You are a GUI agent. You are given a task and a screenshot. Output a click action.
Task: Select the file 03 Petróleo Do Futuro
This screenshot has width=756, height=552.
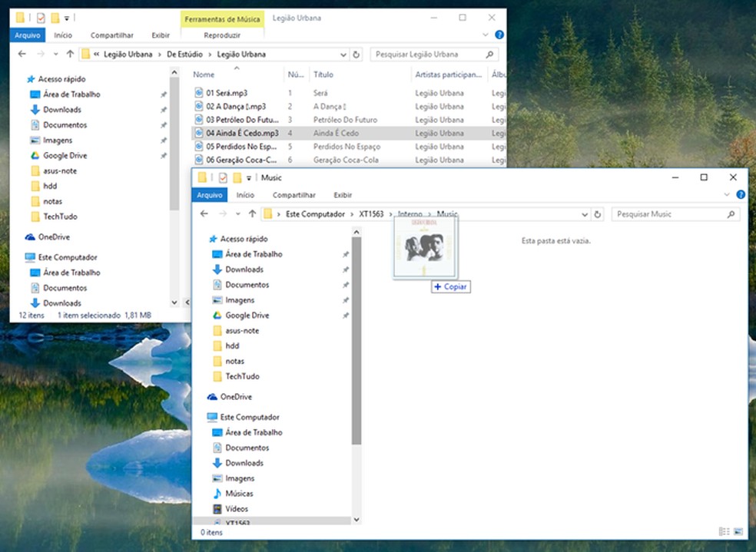tap(237, 120)
